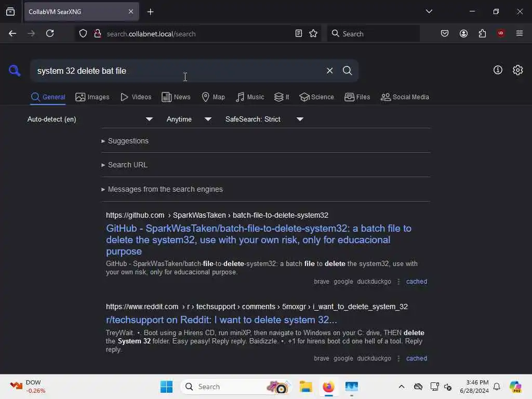Click the SearXNG magnifier logo
The height and width of the screenshot is (399, 532).
pyautogui.click(x=14, y=71)
